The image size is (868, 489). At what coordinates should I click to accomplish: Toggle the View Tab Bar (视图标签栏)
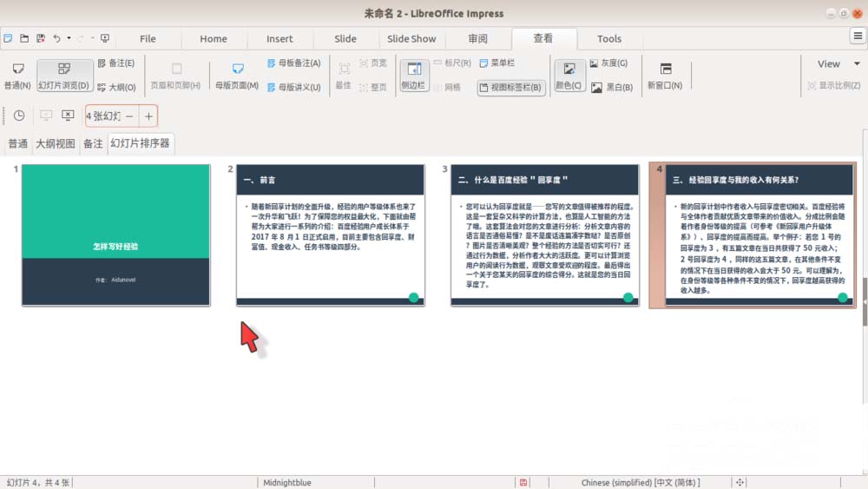tap(510, 87)
